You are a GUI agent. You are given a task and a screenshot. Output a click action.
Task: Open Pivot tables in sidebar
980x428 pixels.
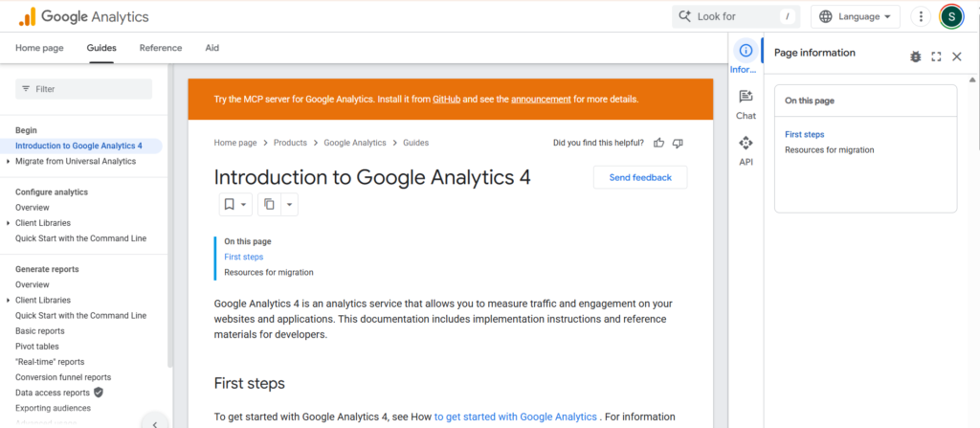click(x=37, y=347)
